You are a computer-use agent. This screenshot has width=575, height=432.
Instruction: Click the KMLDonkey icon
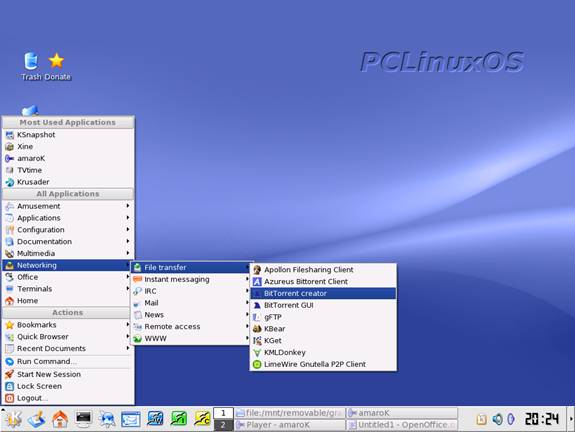[257, 352]
